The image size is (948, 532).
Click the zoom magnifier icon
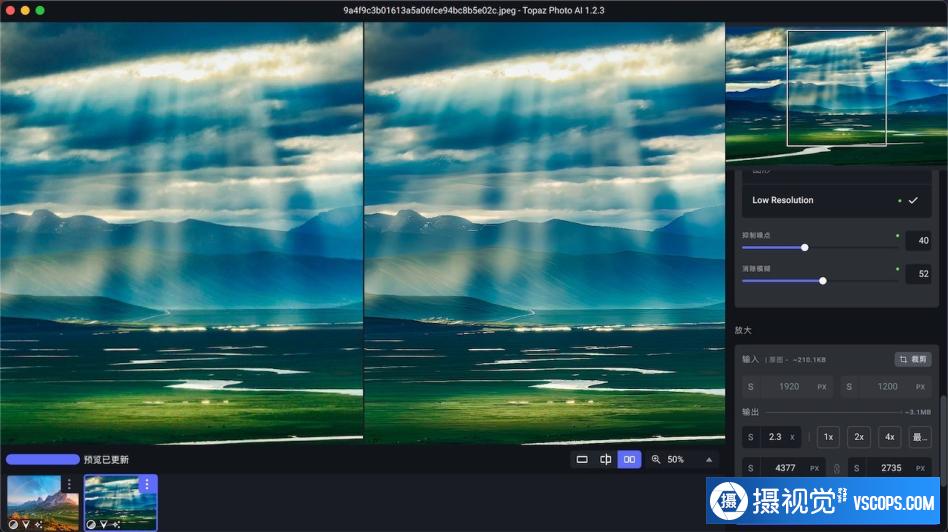[x=656, y=459]
